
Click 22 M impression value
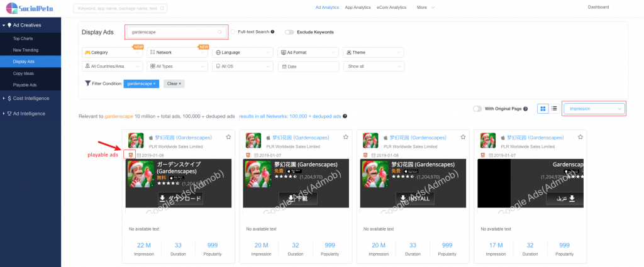144,245
